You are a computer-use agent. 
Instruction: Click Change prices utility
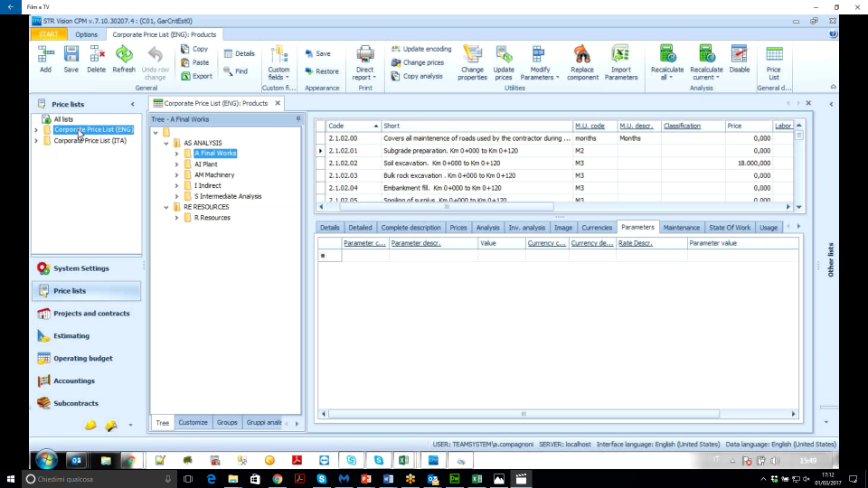[x=418, y=62]
